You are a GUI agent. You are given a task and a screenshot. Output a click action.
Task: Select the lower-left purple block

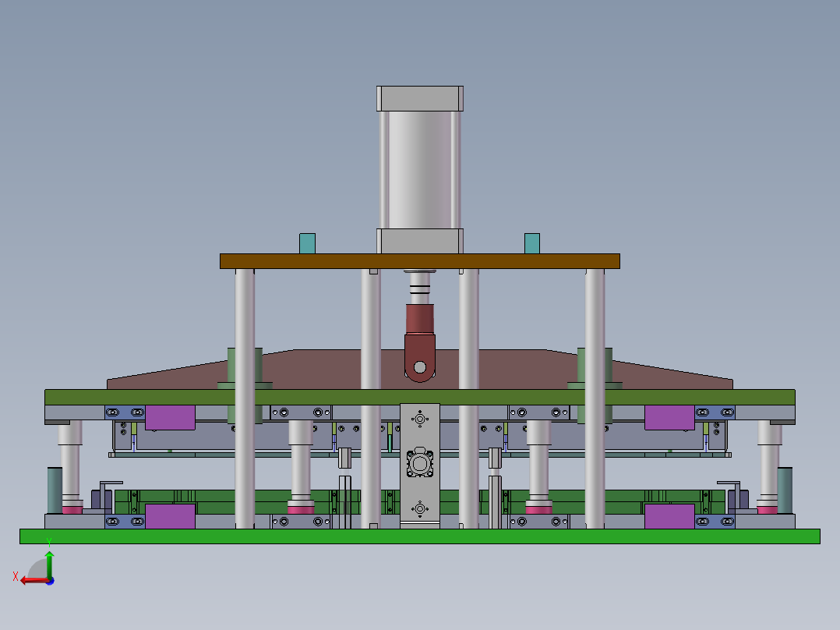click(x=170, y=516)
